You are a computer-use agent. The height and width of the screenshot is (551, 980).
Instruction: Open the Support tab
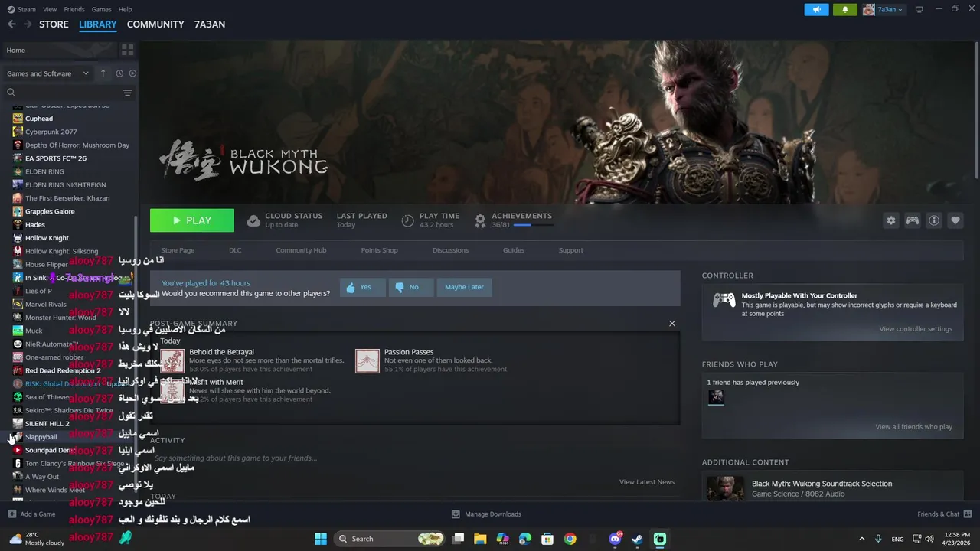(570, 250)
